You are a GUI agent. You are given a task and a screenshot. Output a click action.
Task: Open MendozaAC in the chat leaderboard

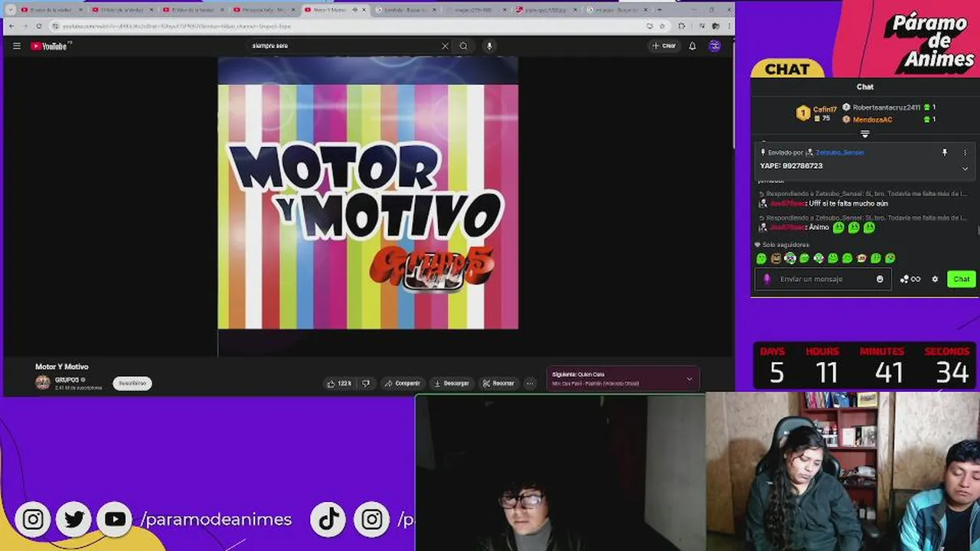pos(873,119)
